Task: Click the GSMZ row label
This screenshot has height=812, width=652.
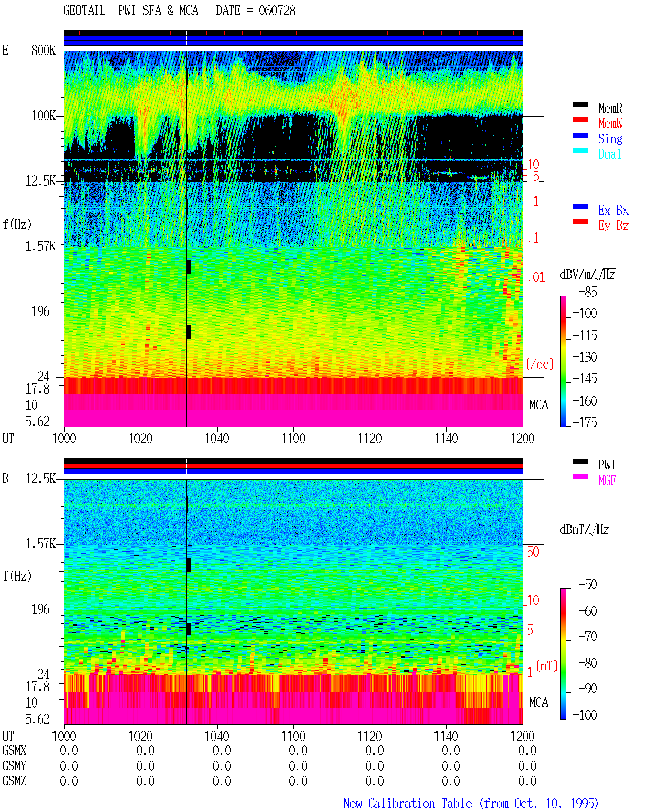Action: 14,781
